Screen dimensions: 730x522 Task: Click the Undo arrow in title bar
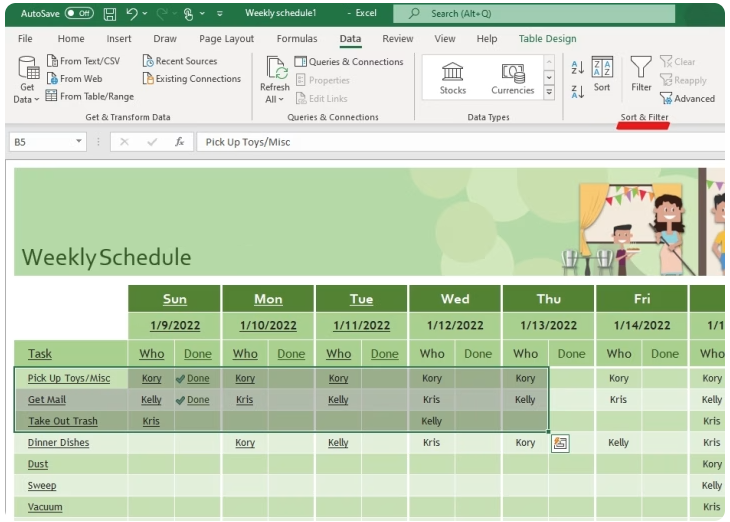pos(132,14)
